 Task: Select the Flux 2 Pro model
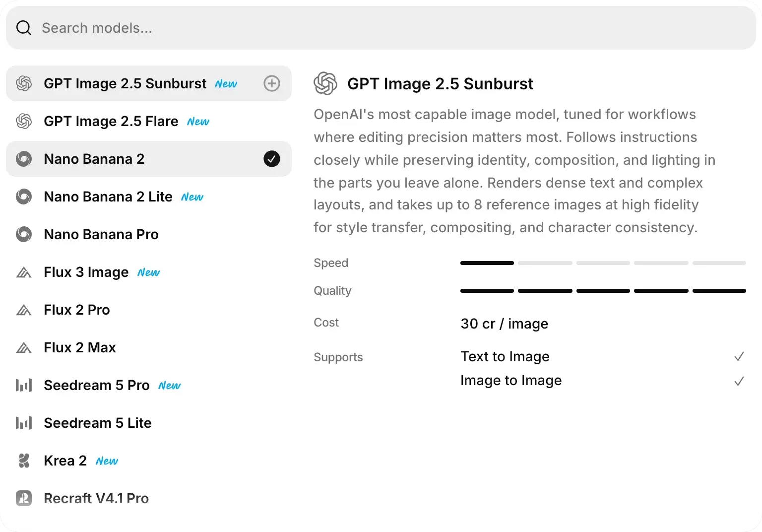pyautogui.click(x=149, y=310)
